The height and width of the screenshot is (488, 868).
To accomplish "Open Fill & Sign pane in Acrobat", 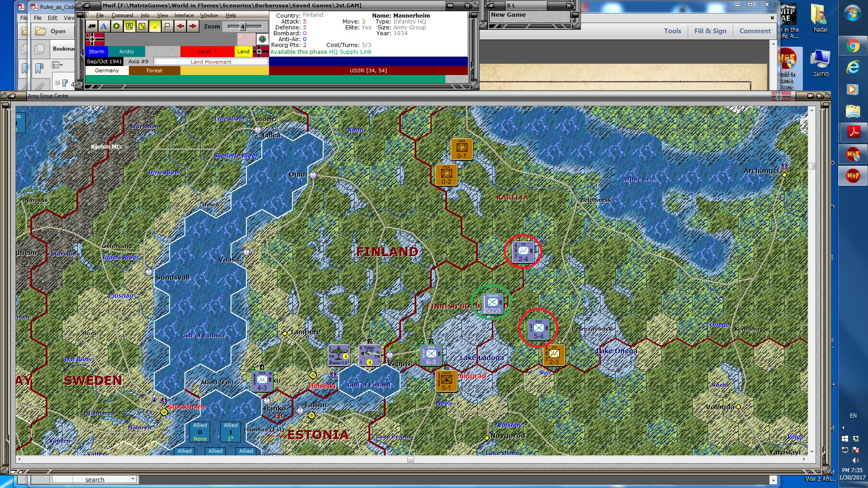I will [710, 31].
